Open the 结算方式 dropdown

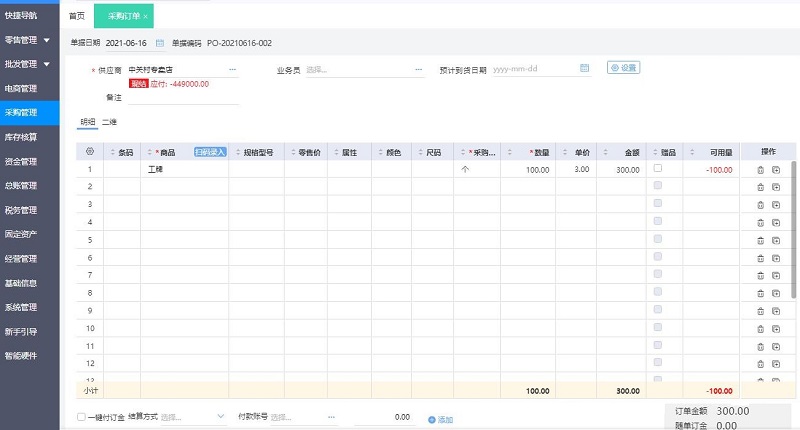[x=193, y=417]
